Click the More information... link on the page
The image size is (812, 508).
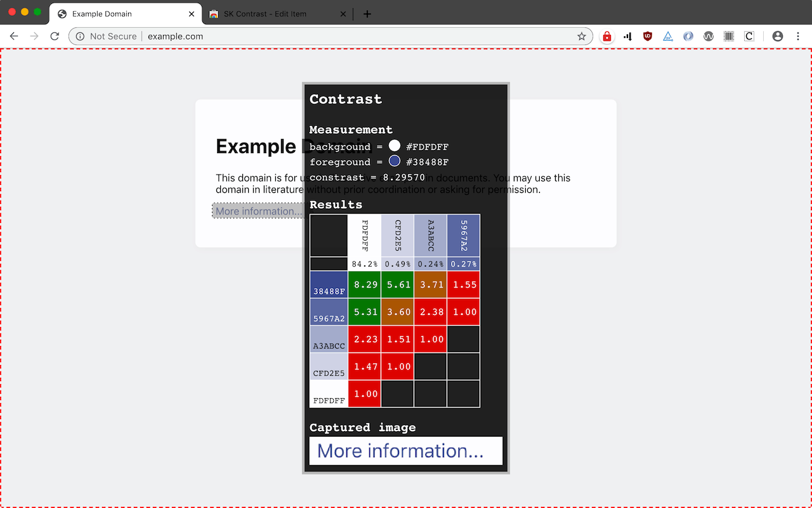tap(258, 211)
